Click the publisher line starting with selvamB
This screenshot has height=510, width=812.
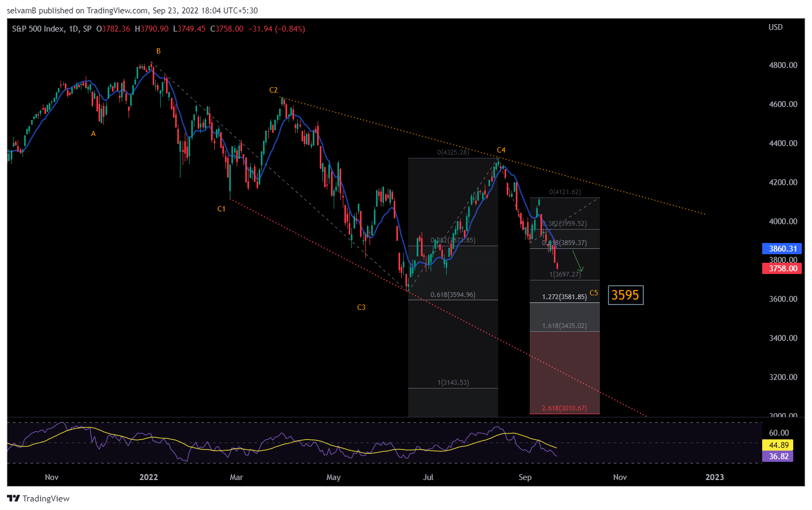pos(132,10)
